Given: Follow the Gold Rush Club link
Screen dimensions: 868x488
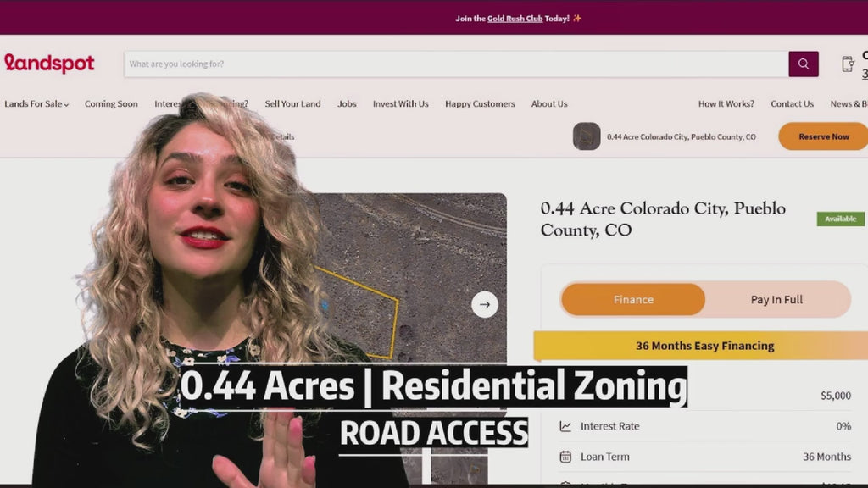Looking at the screenshot, I should (515, 19).
